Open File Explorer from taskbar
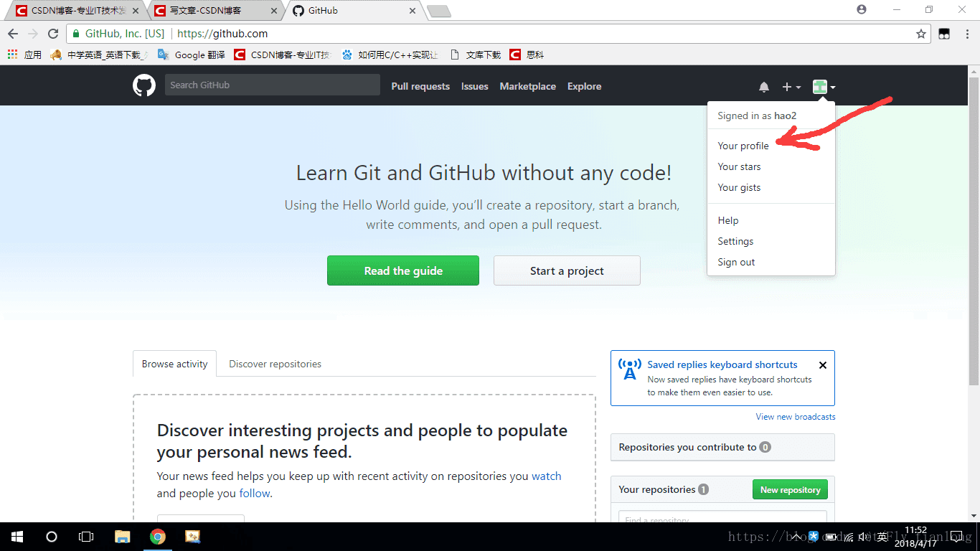Screen dimensions: 980x551 click(123, 537)
